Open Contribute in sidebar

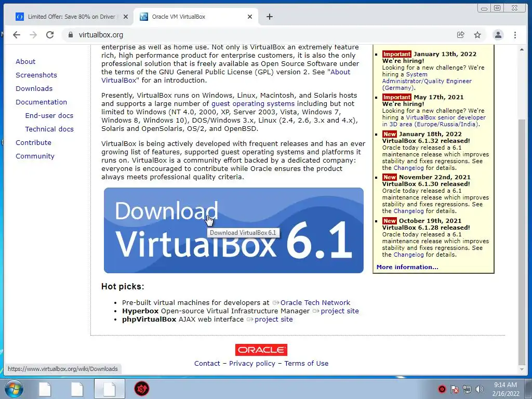(33, 142)
